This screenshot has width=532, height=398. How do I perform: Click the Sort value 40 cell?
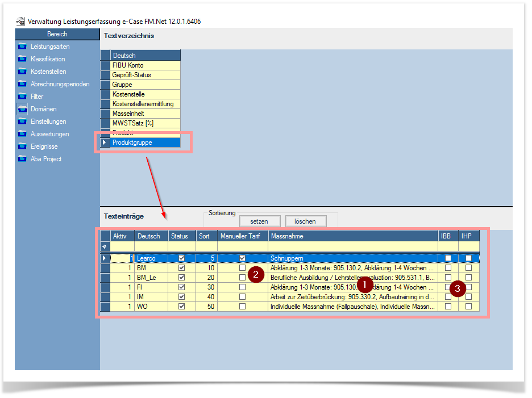click(x=207, y=296)
